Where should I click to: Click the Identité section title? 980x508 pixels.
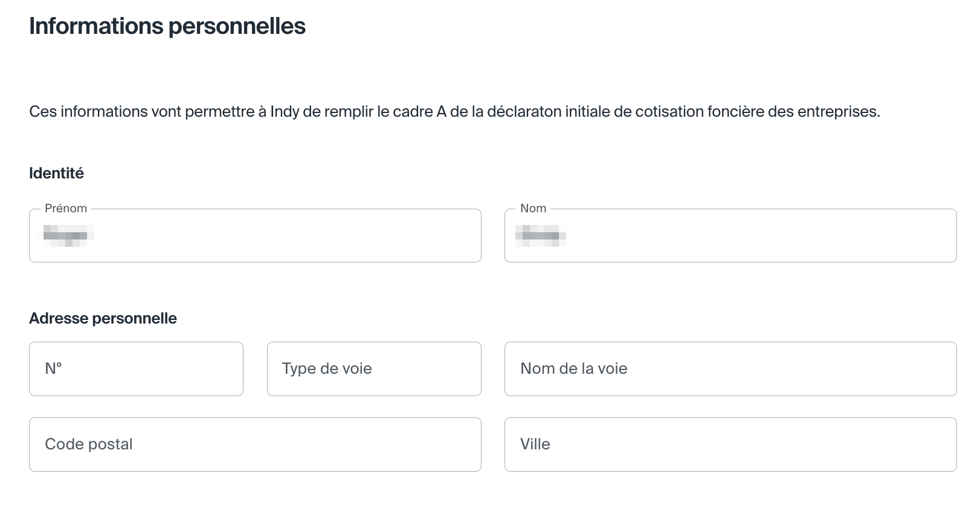(x=56, y=173)
